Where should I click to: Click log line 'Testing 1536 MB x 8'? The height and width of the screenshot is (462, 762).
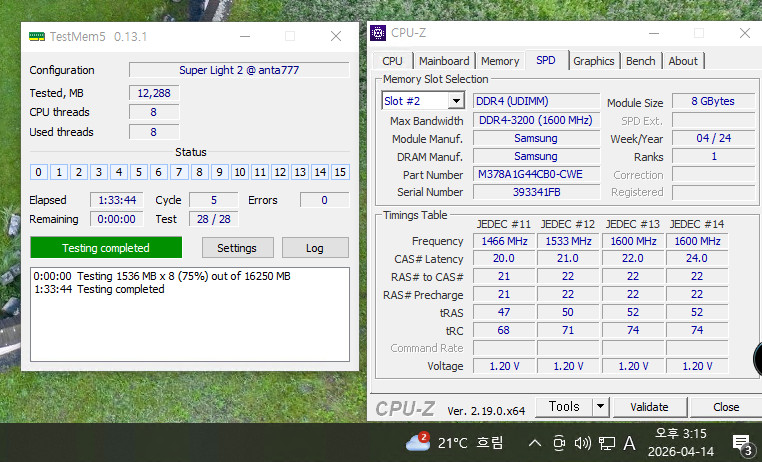pyautogui.click(x=162, y=276)
